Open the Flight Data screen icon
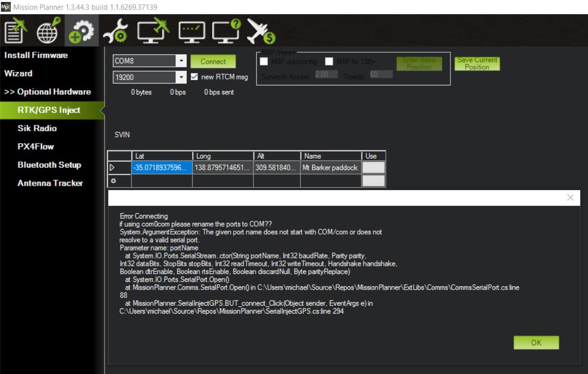 (x=15, y=31)
